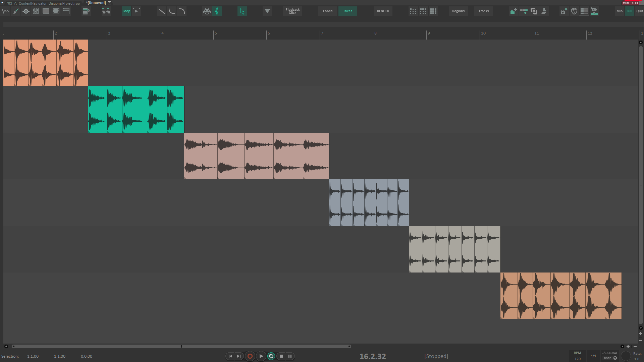Click the RENDER button
Image resolution: width=644 pixels, height=362 pixels.
point(383,11)
